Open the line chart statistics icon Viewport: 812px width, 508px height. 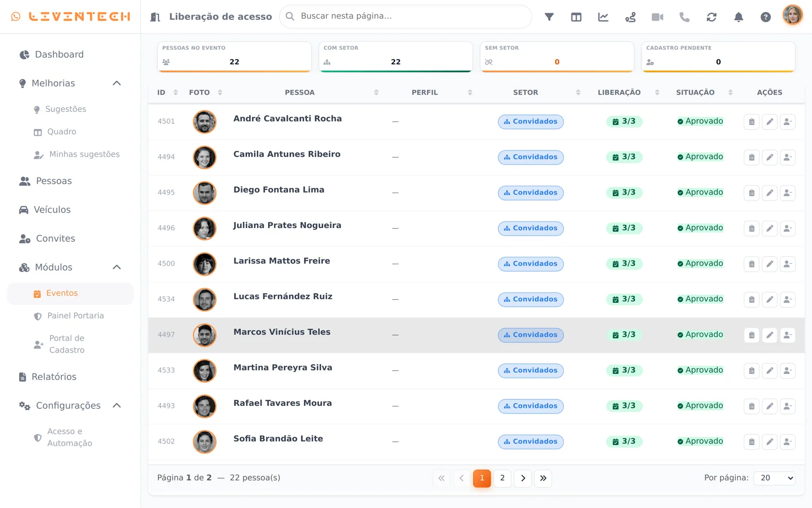[x=603, y=17]
